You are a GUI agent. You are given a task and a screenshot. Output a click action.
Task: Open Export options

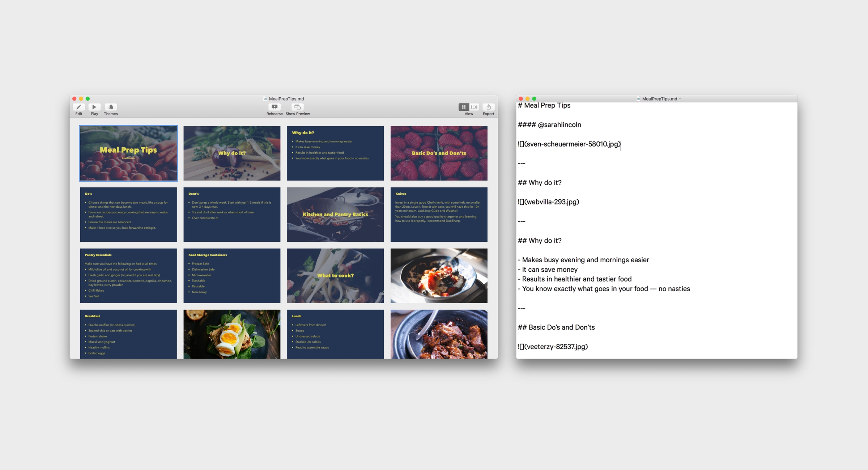pyautogui.click(x=489, y=107)
